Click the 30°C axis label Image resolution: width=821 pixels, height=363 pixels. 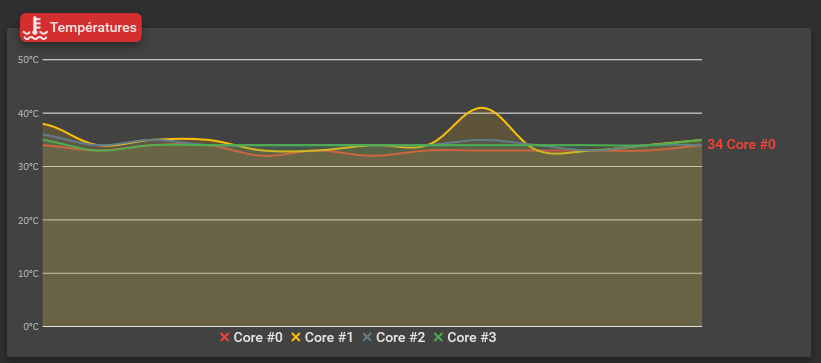click(28, 167)
